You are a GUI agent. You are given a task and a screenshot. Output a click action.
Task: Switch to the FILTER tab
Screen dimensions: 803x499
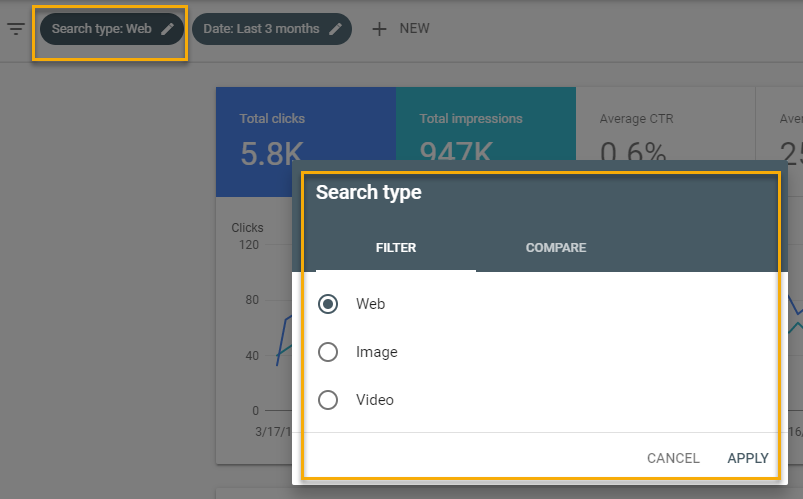coord(395,248)
